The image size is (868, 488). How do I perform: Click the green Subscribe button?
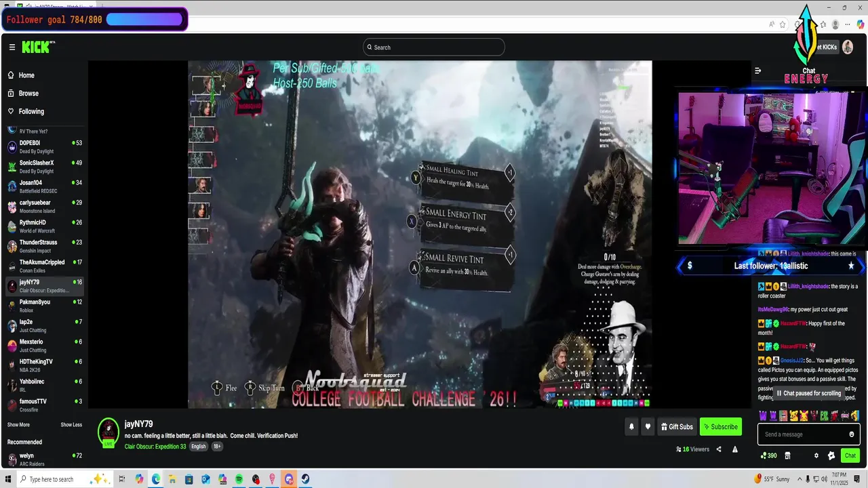[720, 427]
